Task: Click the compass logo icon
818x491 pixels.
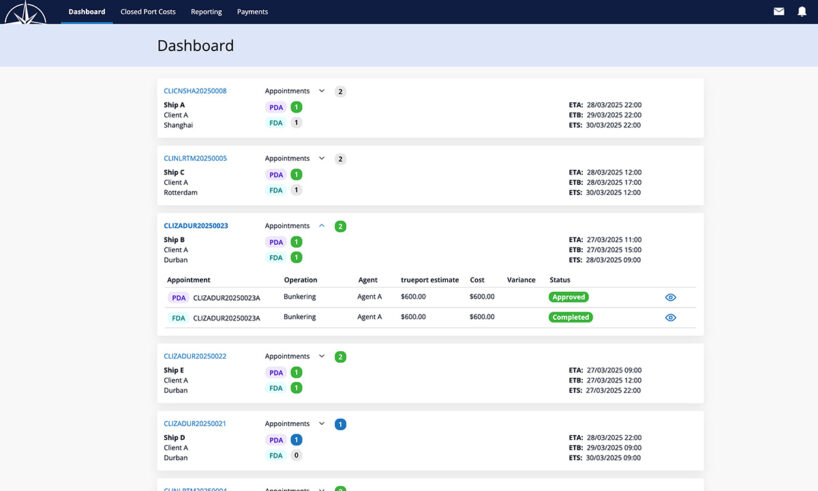Action: 25,12
